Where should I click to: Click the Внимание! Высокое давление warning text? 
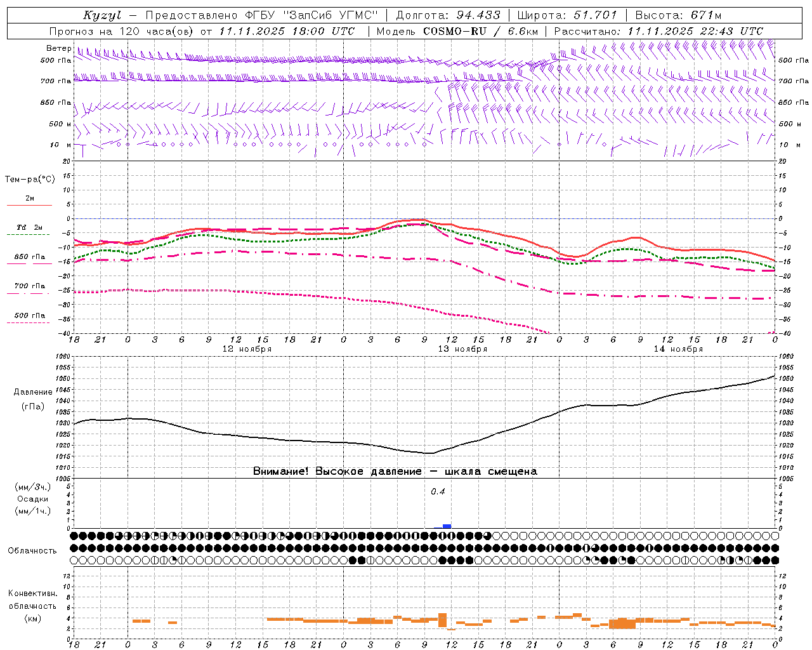pyautogui.click(x=395, y=472)
